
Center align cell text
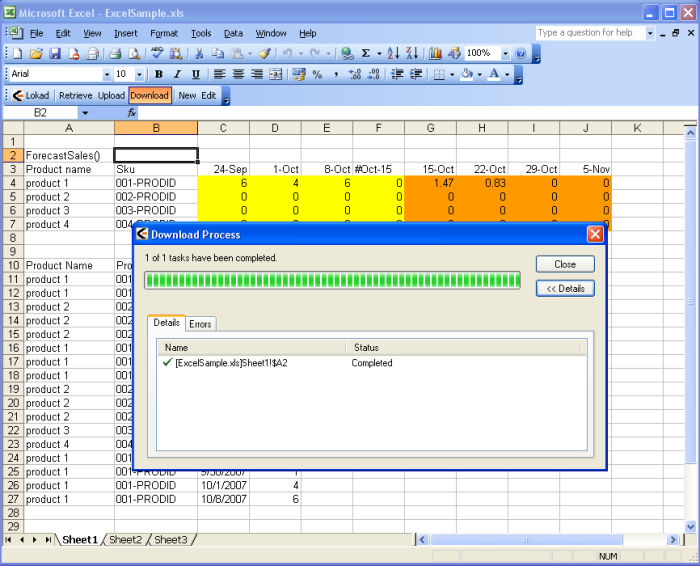(x=238, y=75)
